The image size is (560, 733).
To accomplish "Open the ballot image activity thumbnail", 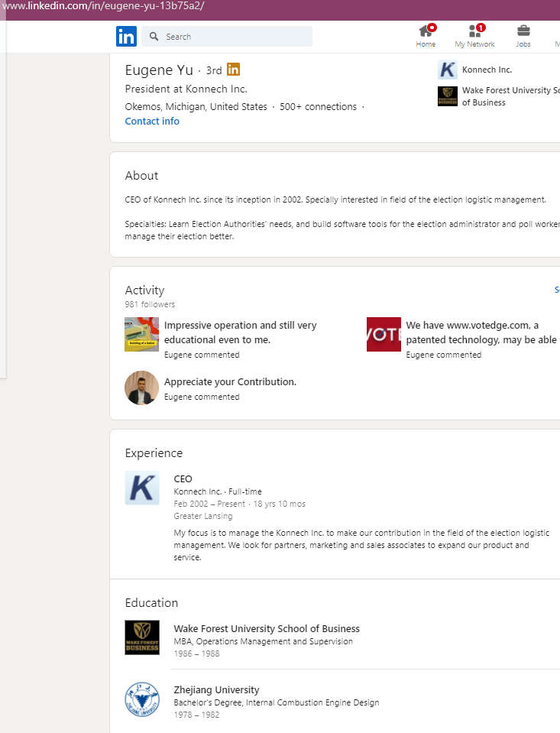I will coord(141,334).
